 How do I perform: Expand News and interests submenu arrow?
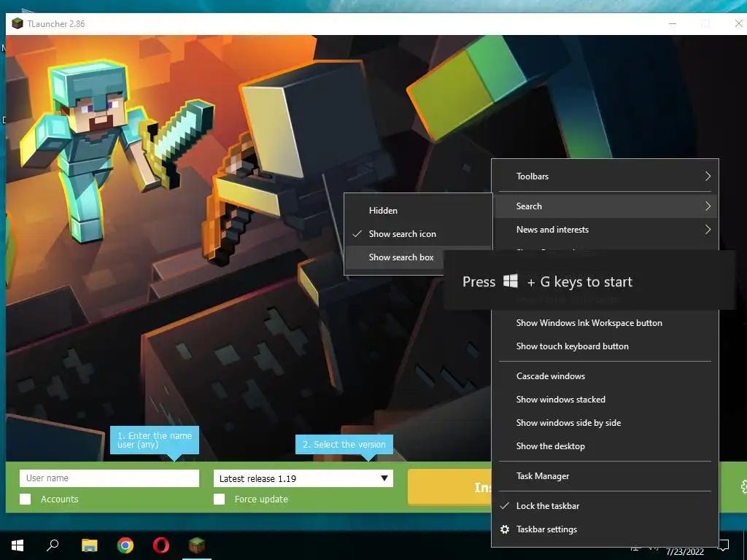708,230
